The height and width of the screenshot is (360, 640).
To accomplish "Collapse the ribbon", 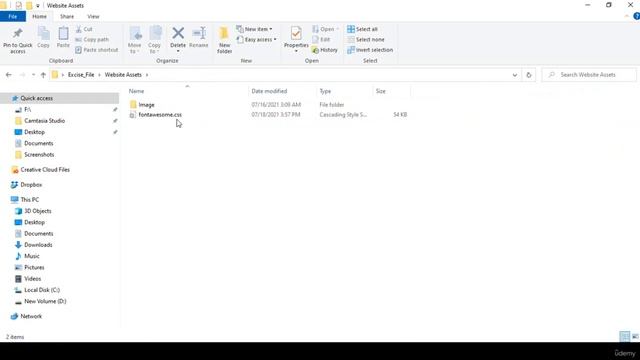I will pos(627,16).
